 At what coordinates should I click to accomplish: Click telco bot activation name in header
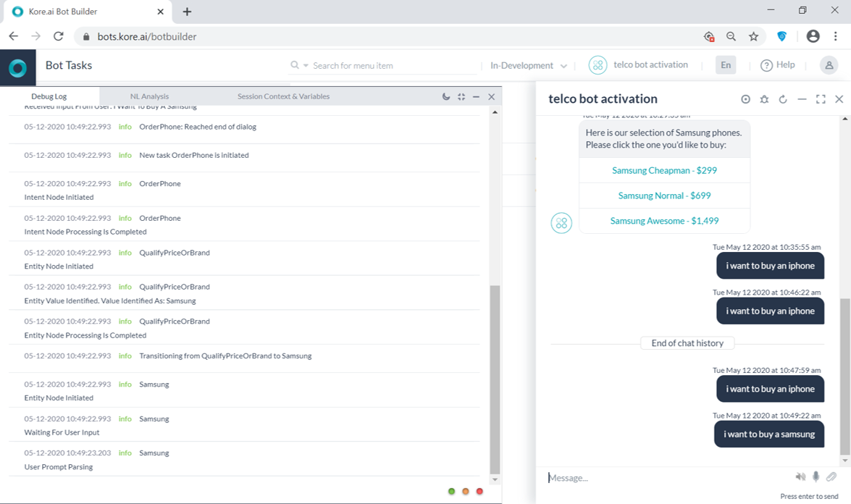(x=650, y=64)
